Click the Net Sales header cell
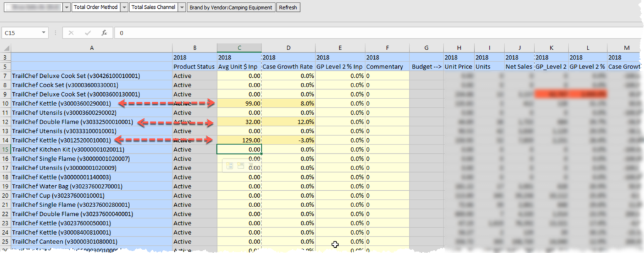Viewport: 644px width, 253px height. pyautogui.click(x=519, y=67)
